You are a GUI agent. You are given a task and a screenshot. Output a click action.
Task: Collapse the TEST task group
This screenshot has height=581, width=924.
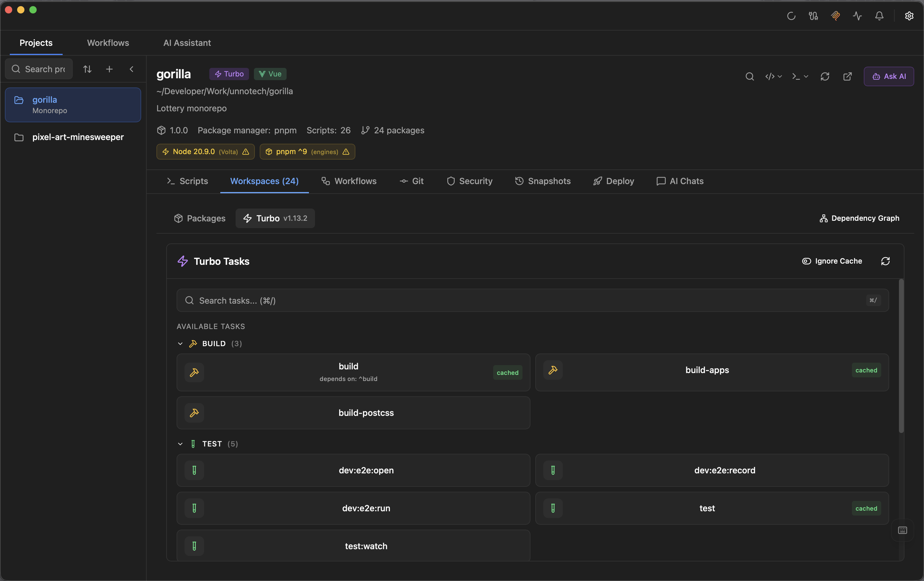(x=180, y=444)
